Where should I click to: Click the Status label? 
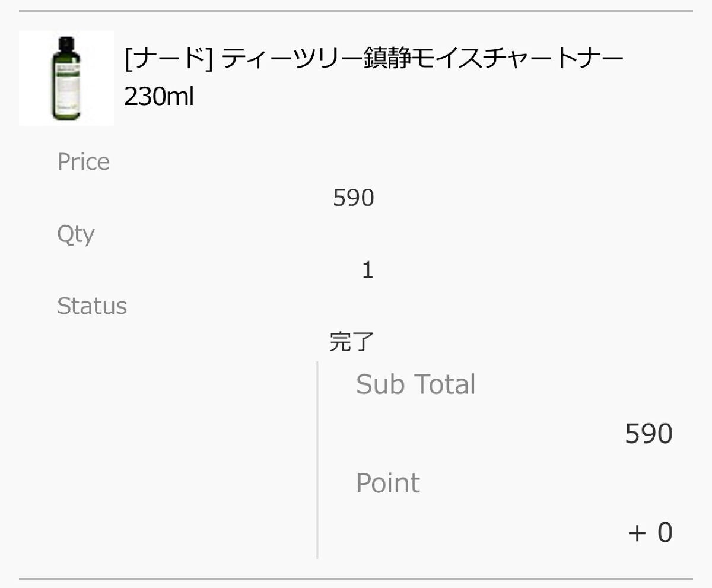coord(92,306)
